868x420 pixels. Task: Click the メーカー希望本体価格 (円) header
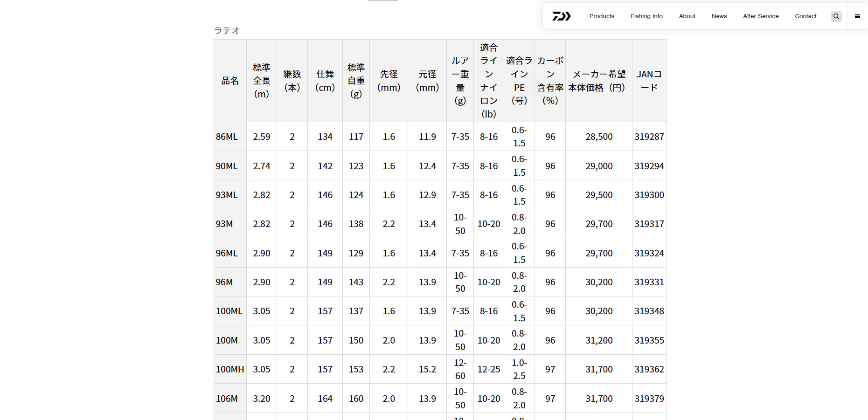(599, 81)
